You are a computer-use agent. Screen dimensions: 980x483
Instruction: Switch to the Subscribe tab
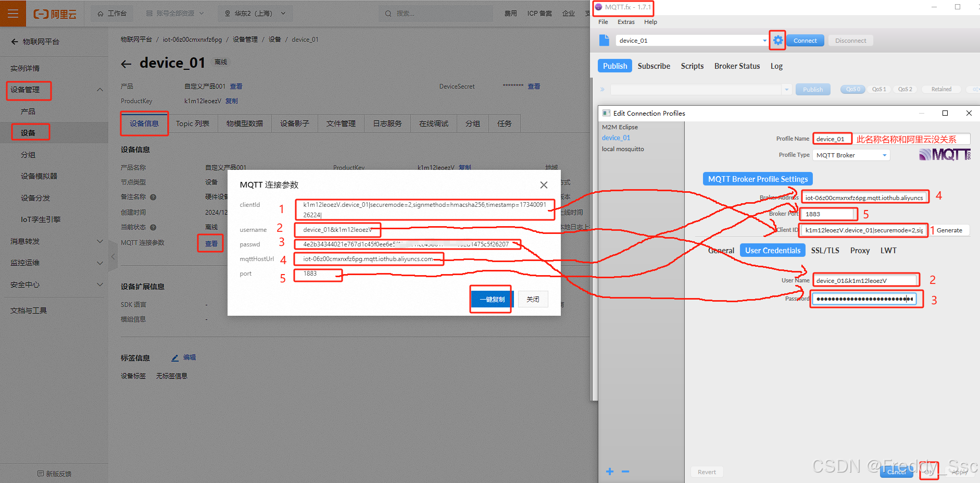(654, 66)
